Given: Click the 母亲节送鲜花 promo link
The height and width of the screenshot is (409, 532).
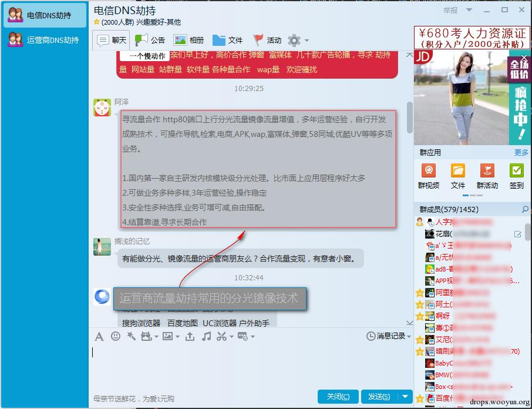Looking at the screenshot, I should pos(134,399).
